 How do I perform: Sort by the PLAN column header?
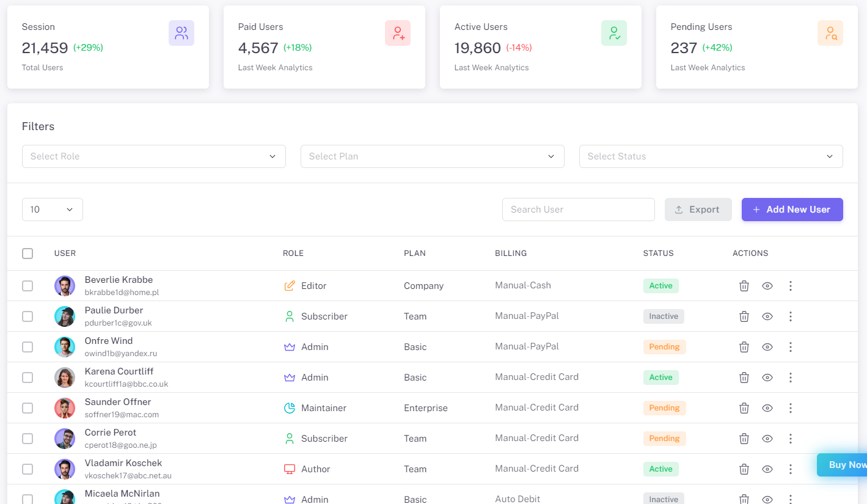click(415, 254)
